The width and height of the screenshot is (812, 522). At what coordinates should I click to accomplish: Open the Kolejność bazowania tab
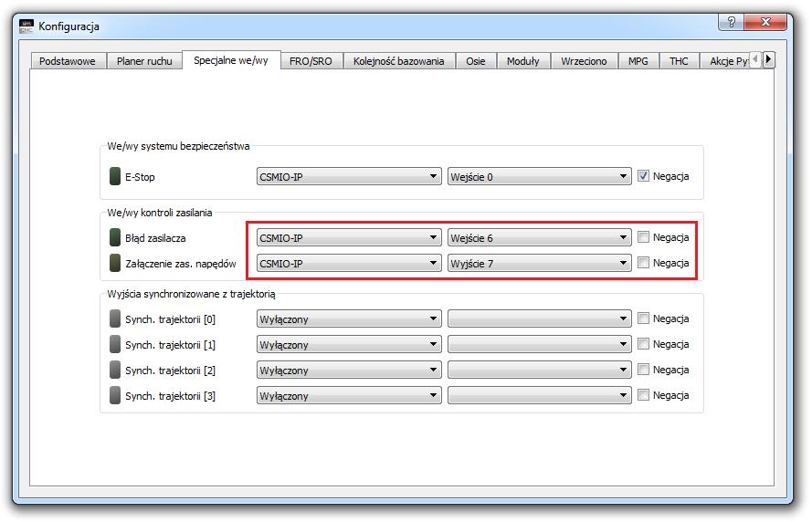pyautogui.click(x=399, y=61)
